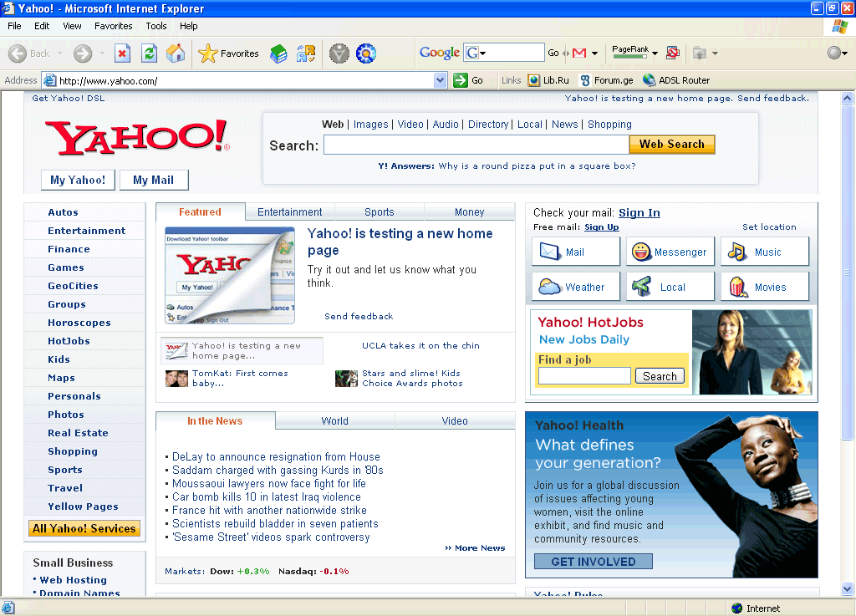Click the TomKat story thumbnail
The height and width of the screenshot is (616, 856).
177,378
